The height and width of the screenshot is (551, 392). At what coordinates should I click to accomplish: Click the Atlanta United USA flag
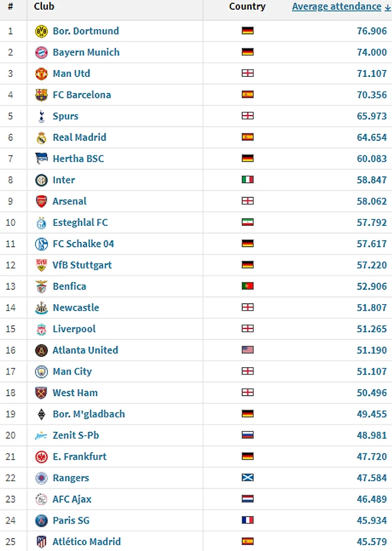click(248, 350)
